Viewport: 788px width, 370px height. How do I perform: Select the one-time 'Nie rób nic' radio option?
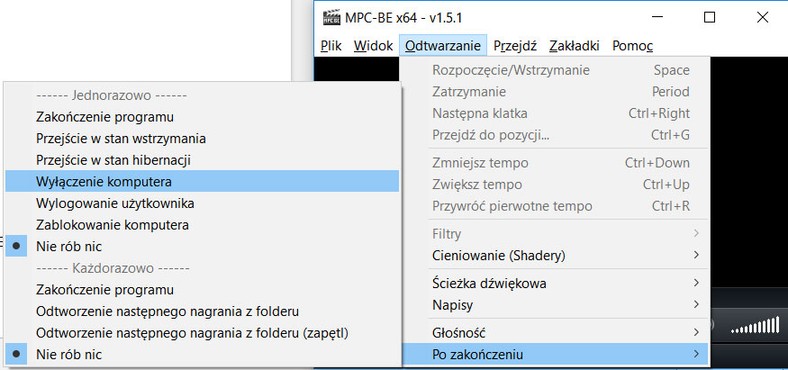(202, 246)
